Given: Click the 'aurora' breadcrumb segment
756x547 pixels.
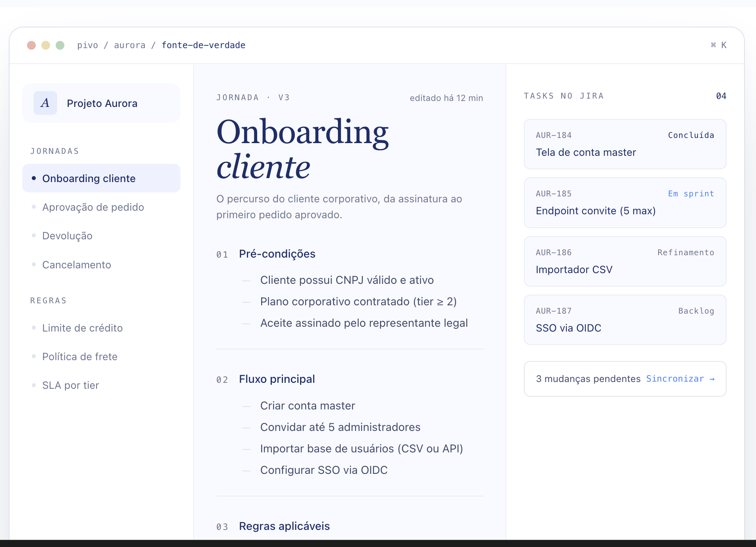Looking at the screenshot, I should click(130, 45).
